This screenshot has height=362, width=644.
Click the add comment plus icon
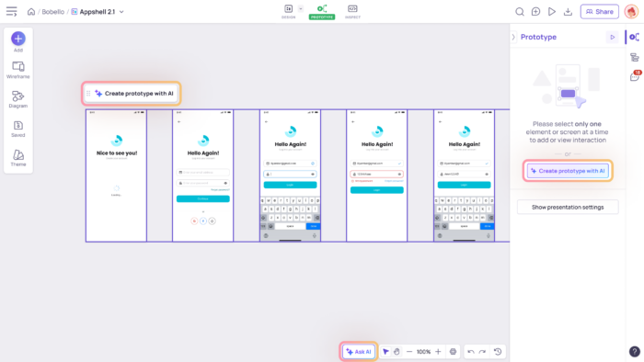point(535,11)
